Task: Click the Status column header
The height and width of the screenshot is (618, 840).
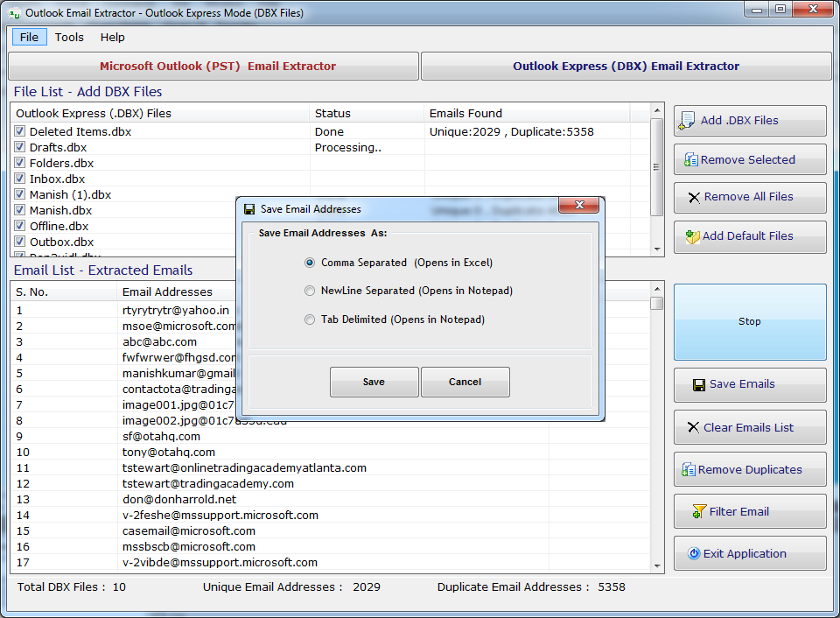Action: point(367,113)
